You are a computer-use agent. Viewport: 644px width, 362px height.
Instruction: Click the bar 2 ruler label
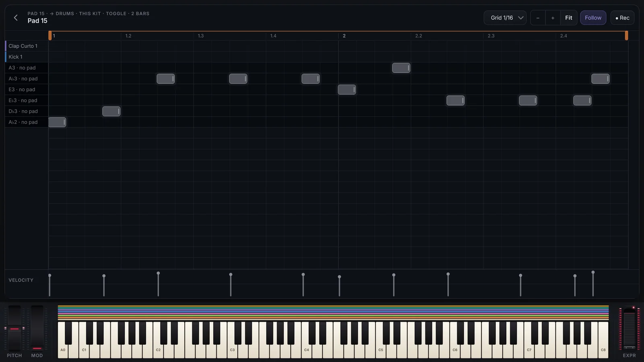[344, 36]
